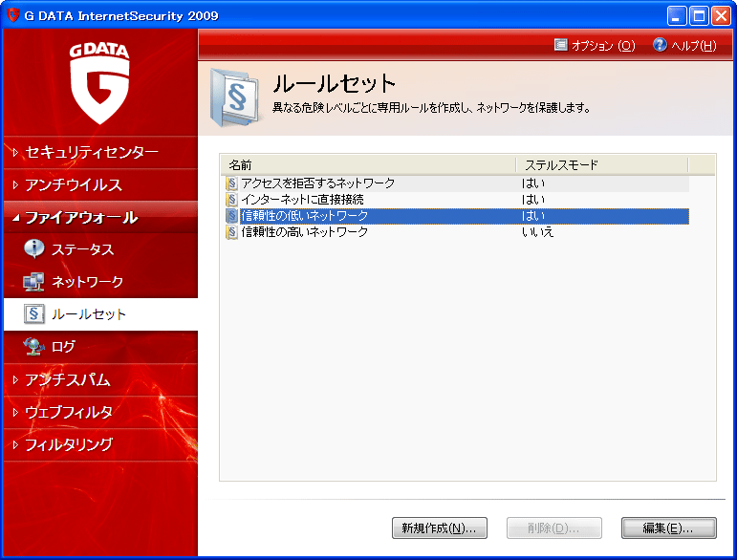Screen dimensions: 737x560
Task: Close the G DATA InternetSecurity window
Action: (721, 16)
